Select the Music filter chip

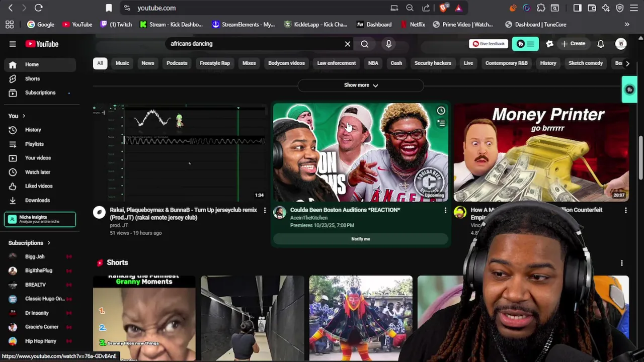(122, 63)
